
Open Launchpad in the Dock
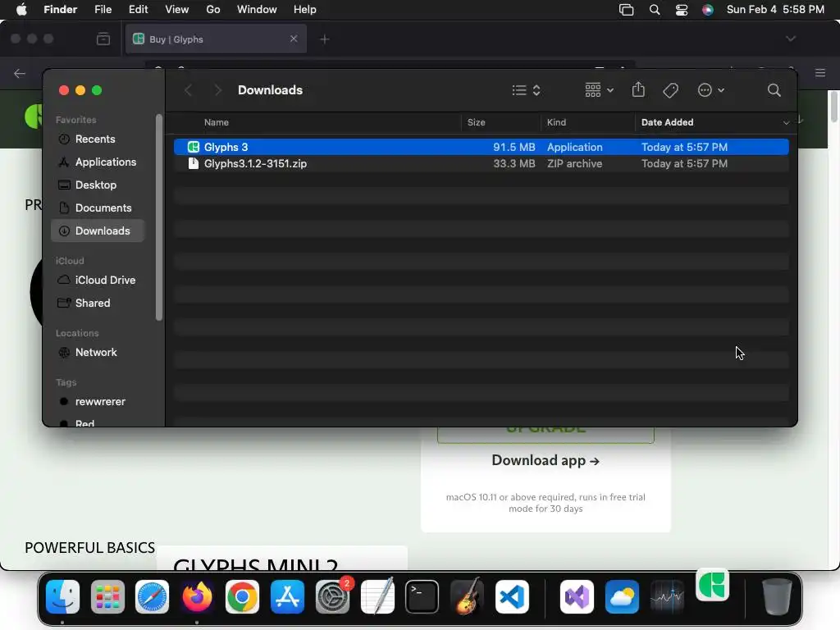click(x=107, y=597)
